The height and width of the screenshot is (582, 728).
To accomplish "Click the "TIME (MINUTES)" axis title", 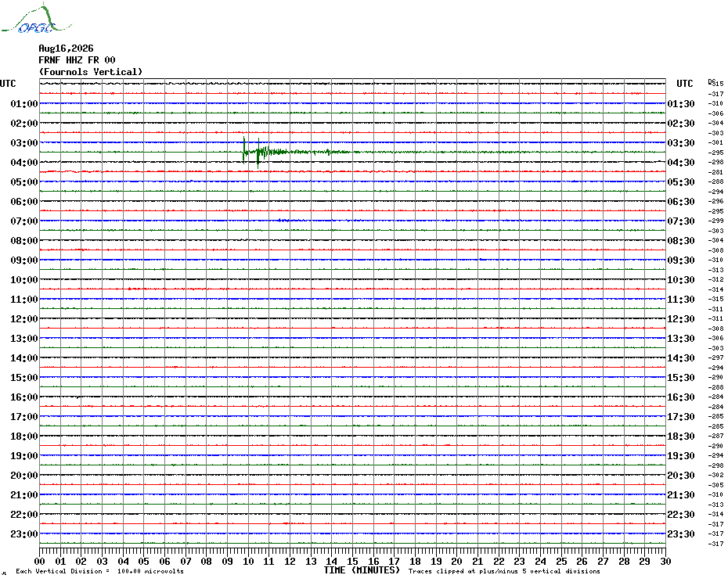I will tap(362, 570).
